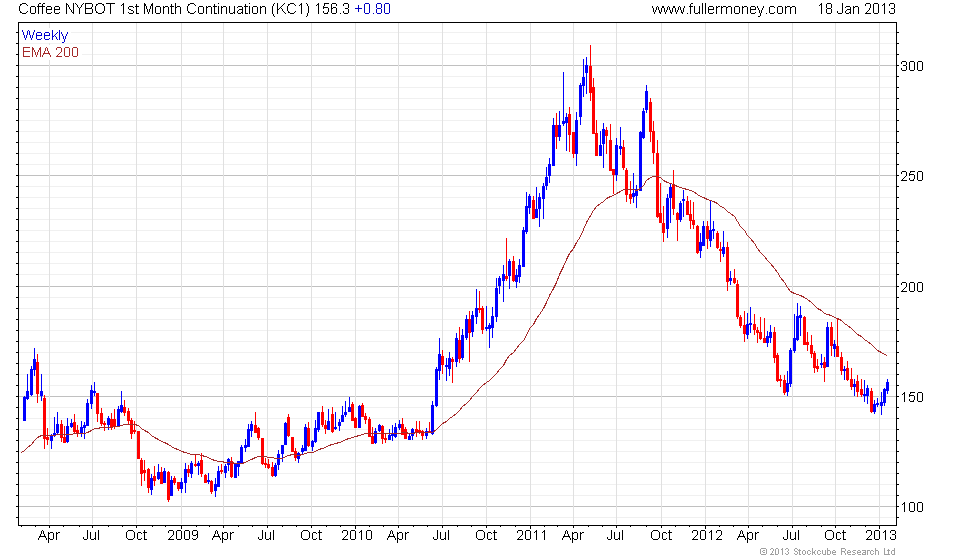Viewport: 980px width, 560px height.
Task: Click the chart title 'Coffee NYBOT 1st Month Continuation (KC1)'
Action: point(164,9)
